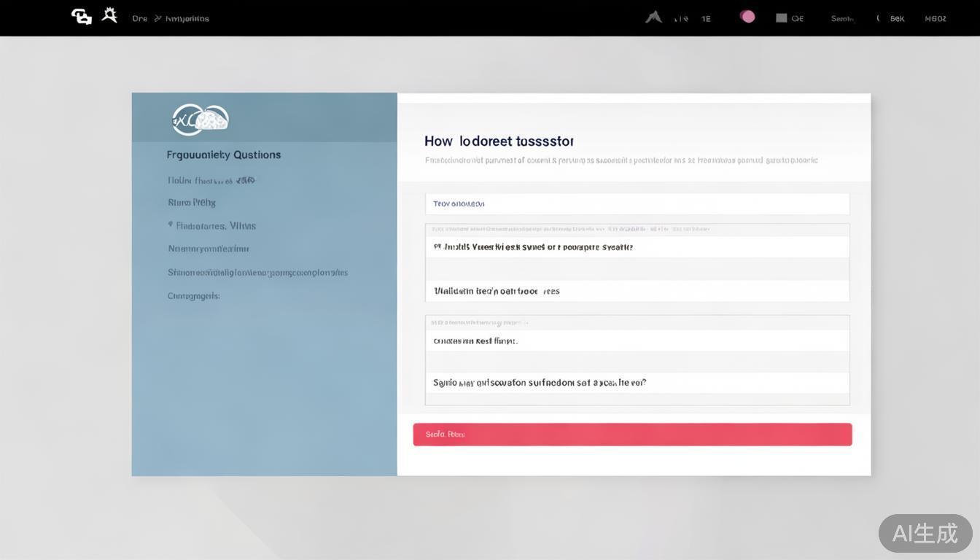Click the small arrow icon in the top-left breadcrumb
Image resolution: width=980 pixels, height=560 pixels.
pyautogui.click(x=157, y=18)
